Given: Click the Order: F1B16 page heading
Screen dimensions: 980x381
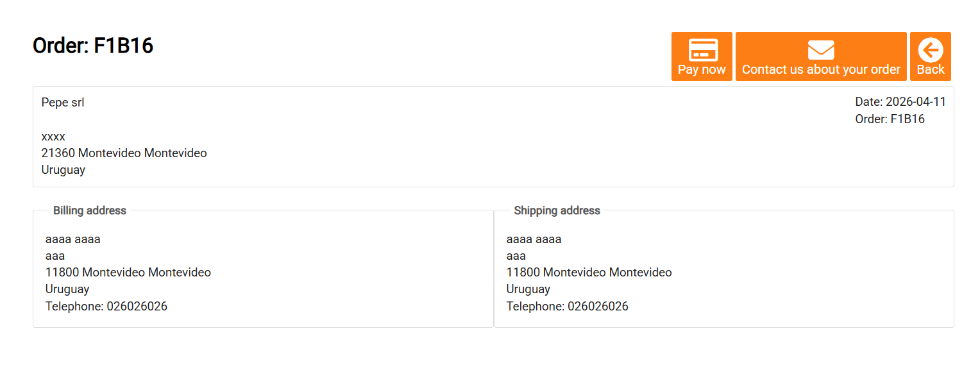Looking at the screenshot, I should (x=93, y=46).
